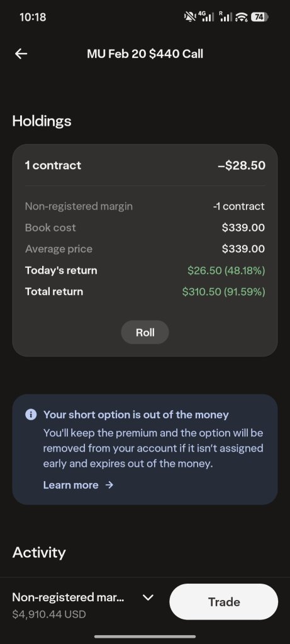Image resolution: width=290 pixels, height=644 pixels.
Task: Select the Total return row
Action: point(145,292)
